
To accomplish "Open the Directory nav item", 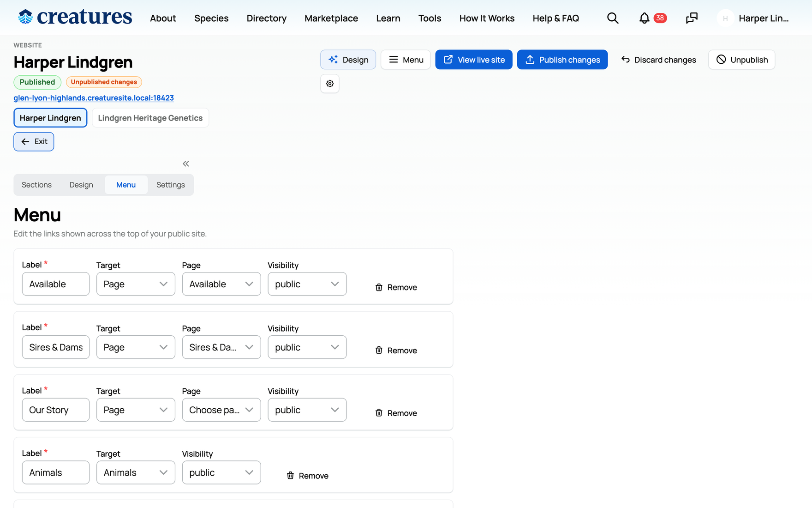I will (267, 18).
